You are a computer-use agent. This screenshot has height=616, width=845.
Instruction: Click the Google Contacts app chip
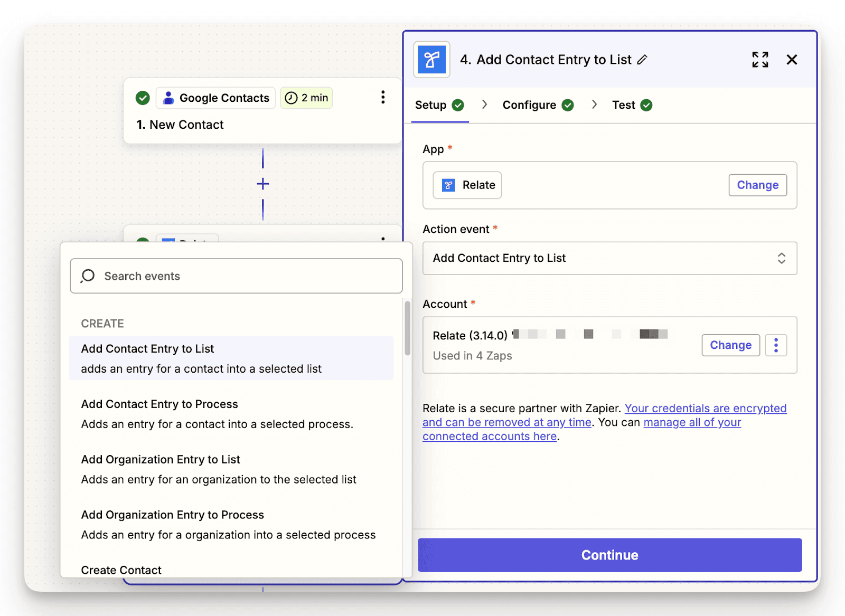(215, 98)
